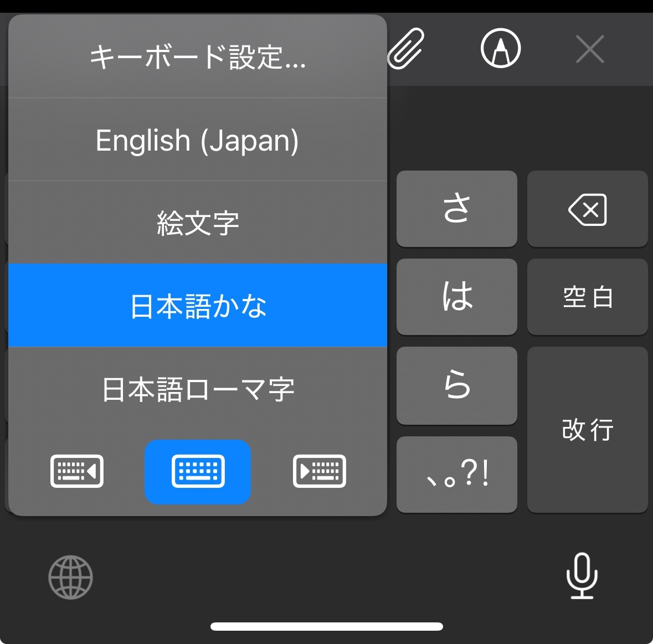The width and height of the screenshot is (653, 644).
Task: Select 日本語ローマ字 keyboard option
Action: [x=198, y=389]
